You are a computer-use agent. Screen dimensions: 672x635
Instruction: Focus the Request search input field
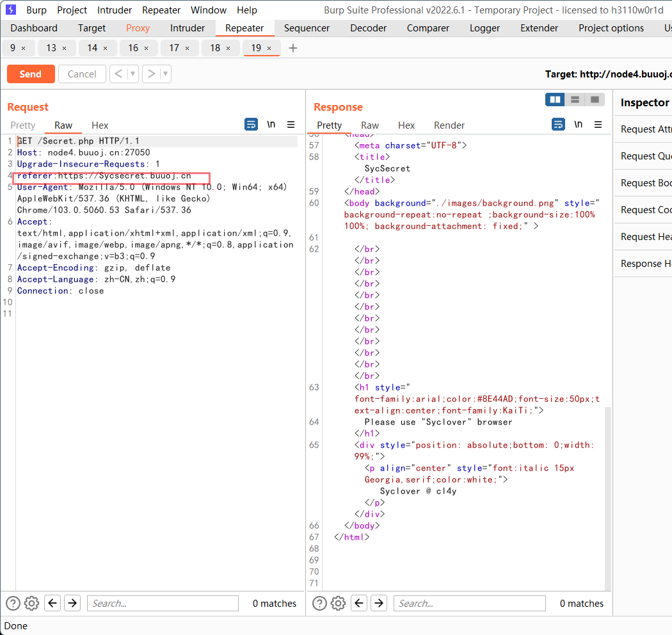(x=163, y=603)
